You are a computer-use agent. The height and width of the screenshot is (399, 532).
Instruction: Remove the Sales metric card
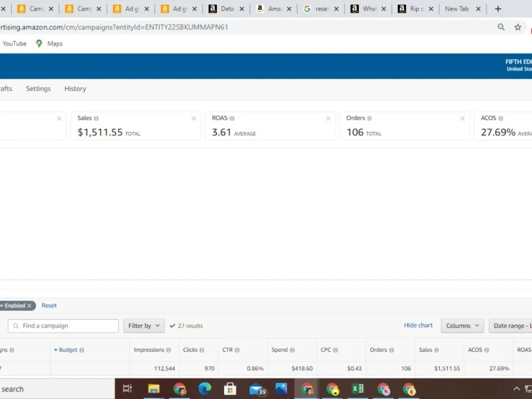click(x=194, y=119)
